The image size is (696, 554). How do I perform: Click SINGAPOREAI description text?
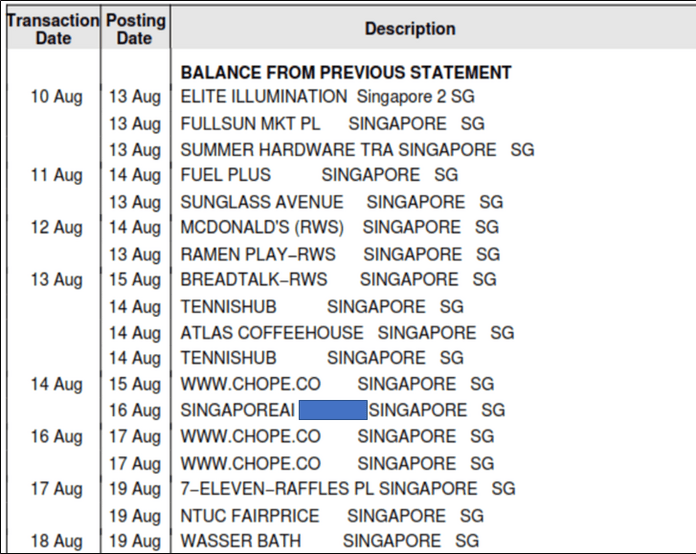[x=237, y=410]
